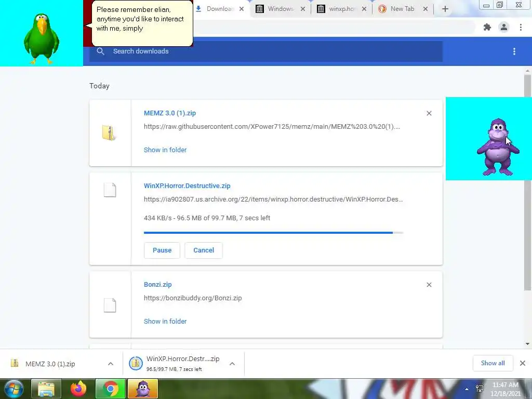Click the green Peedy parrot character
The width and height of the screenshot is (532, 399).
(x=42, y=38)
